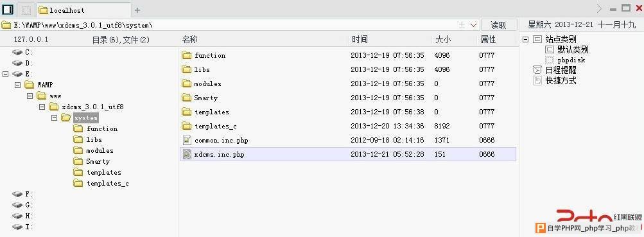This screenshot has height=237, width=644.
Task: Click the xdcms.inc.php file icon
Action: pos(187,154)
